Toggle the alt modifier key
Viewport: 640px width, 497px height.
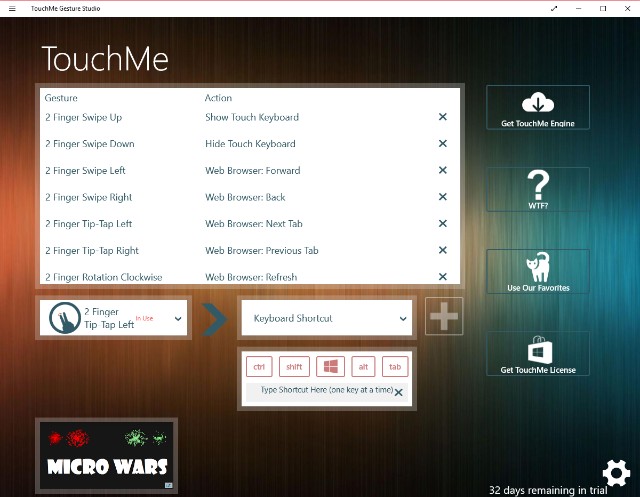point(363,366)
